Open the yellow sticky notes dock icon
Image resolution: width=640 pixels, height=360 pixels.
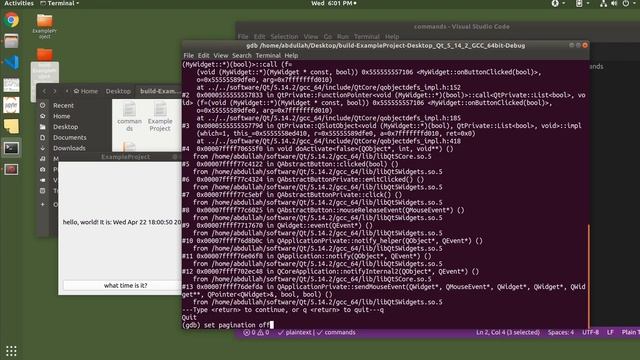pos(11,127)
